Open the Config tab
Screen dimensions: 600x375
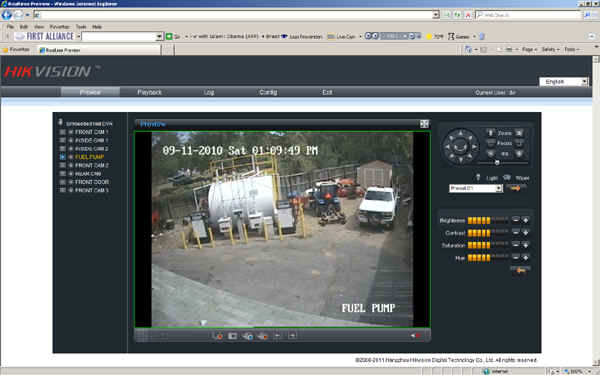(268, 92)
